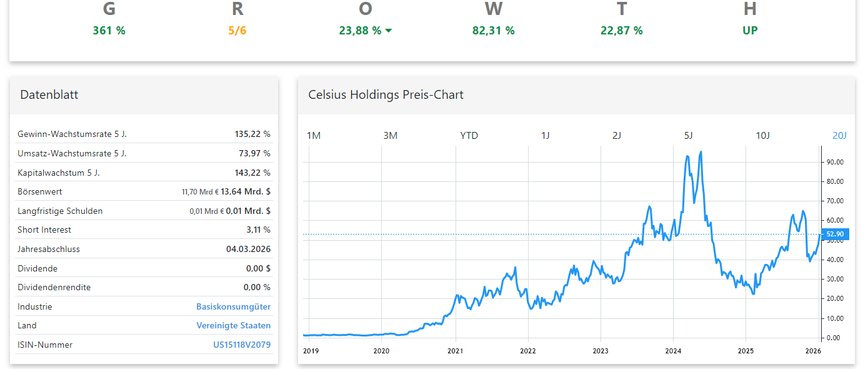The image size is (868, 369).
Task: Click the ISIN number US15118V2079
Action: (x=241, y=345)
